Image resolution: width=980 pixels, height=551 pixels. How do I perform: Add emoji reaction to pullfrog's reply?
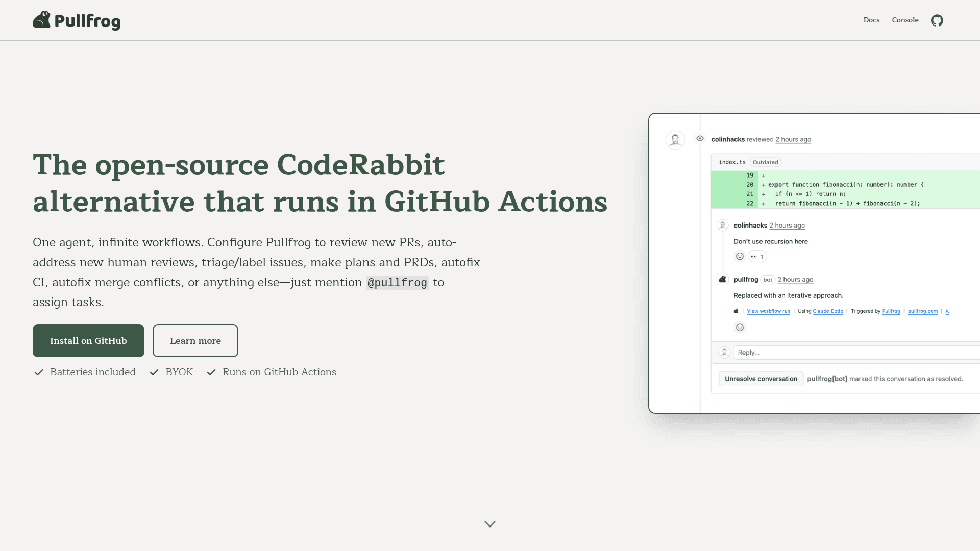tap(740, 328)
